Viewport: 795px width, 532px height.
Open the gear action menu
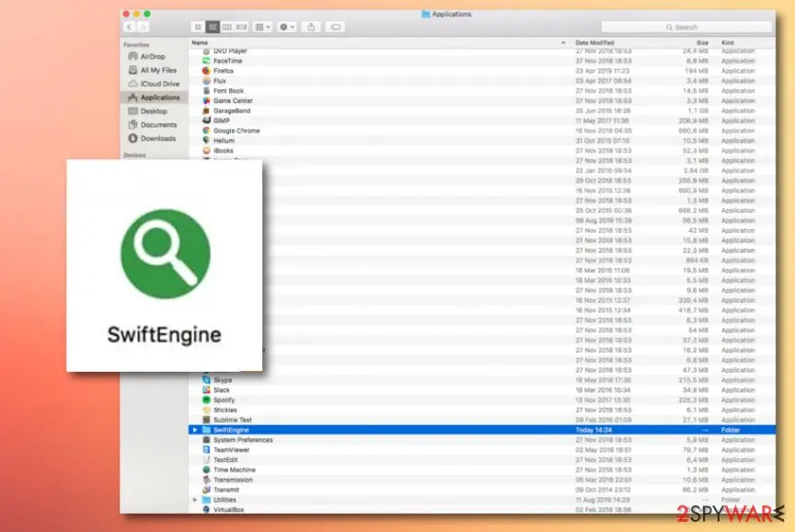(x=287, y=27)
